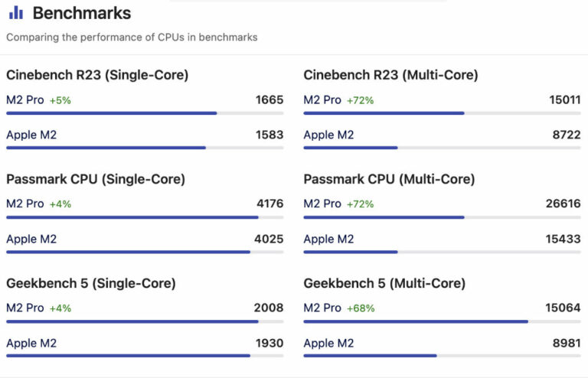Open Geekbench 5 (Single-Core) benchmark
The width and height of the screenshot is (588, 378).
click(x=91, y=283)
